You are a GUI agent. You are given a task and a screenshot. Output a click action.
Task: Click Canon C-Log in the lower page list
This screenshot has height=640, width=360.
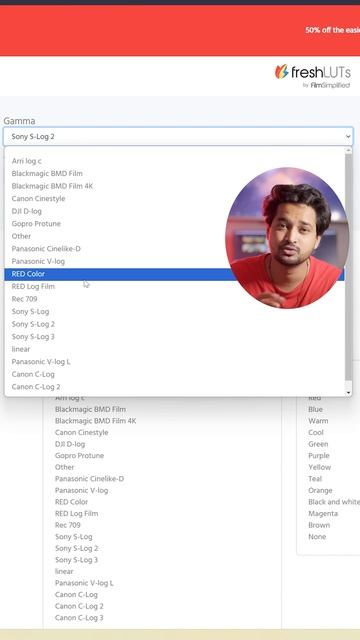pyautogui.click(x=76, y=594)
